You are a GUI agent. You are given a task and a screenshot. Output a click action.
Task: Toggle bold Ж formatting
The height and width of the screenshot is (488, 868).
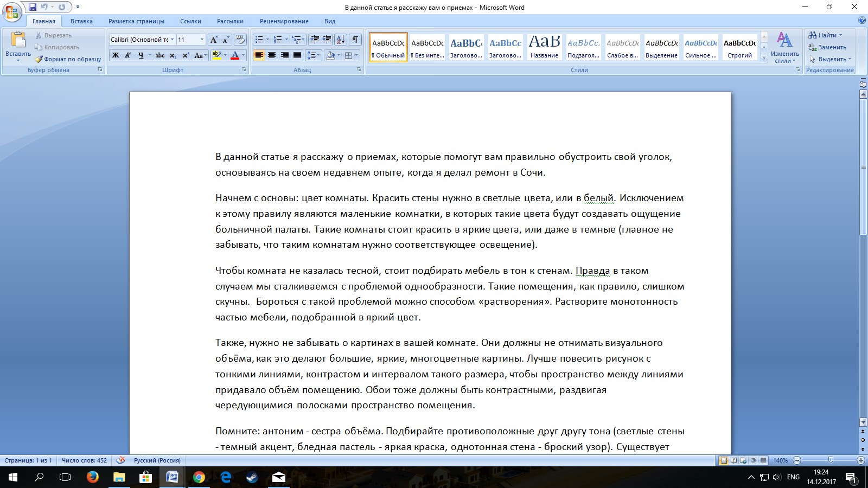pos(116,55)
